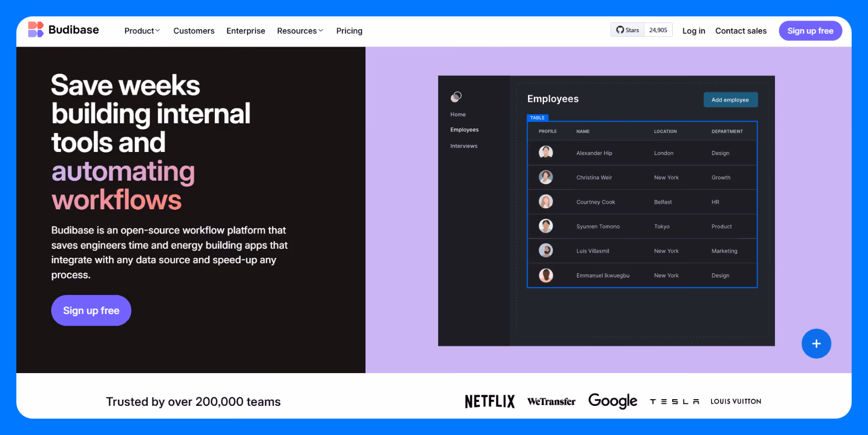The image size is (868, 435).
Task: Click the Trusted by over 200,000 teams text
Action: tap(193, 402)
